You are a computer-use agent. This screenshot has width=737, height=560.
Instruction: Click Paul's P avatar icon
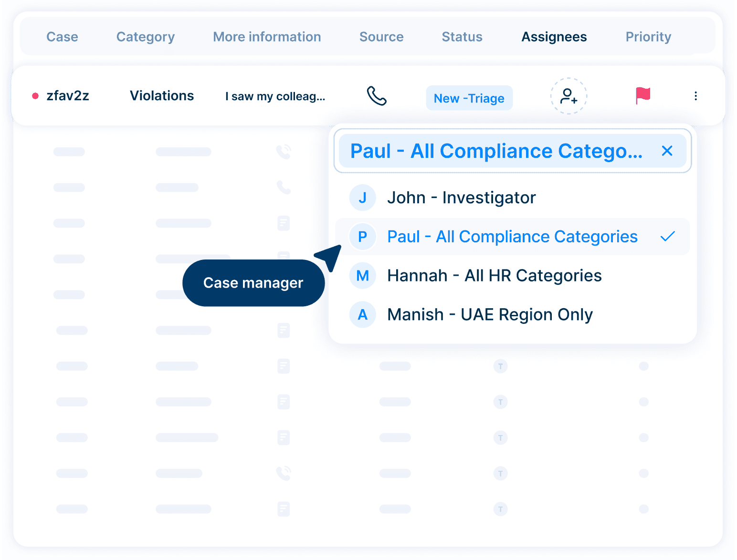(x=362, y=237)
